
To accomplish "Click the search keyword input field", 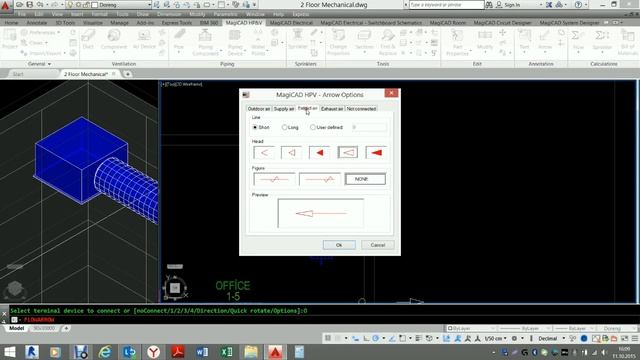I will [x=446, y=5].
